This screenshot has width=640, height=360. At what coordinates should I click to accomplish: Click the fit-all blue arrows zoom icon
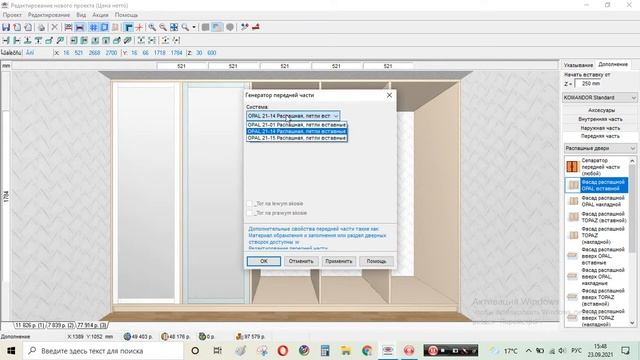(174, 27)
